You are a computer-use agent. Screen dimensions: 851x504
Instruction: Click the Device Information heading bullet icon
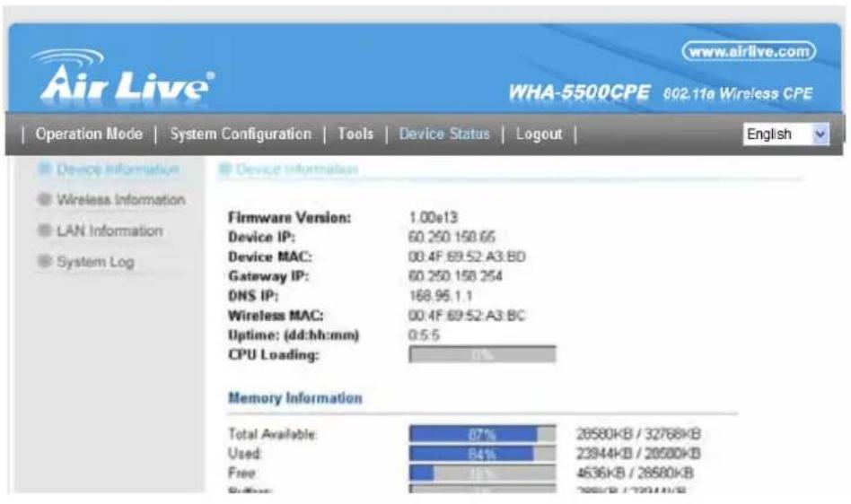click(224, 169)
